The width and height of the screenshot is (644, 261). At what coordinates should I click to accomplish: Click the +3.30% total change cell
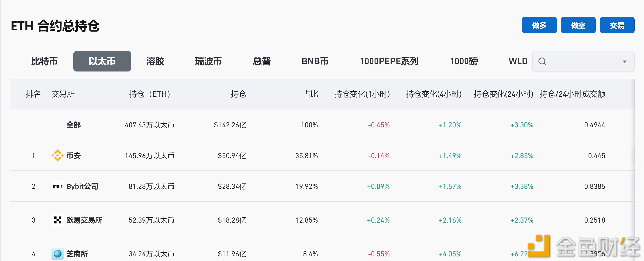pos(522,125)
